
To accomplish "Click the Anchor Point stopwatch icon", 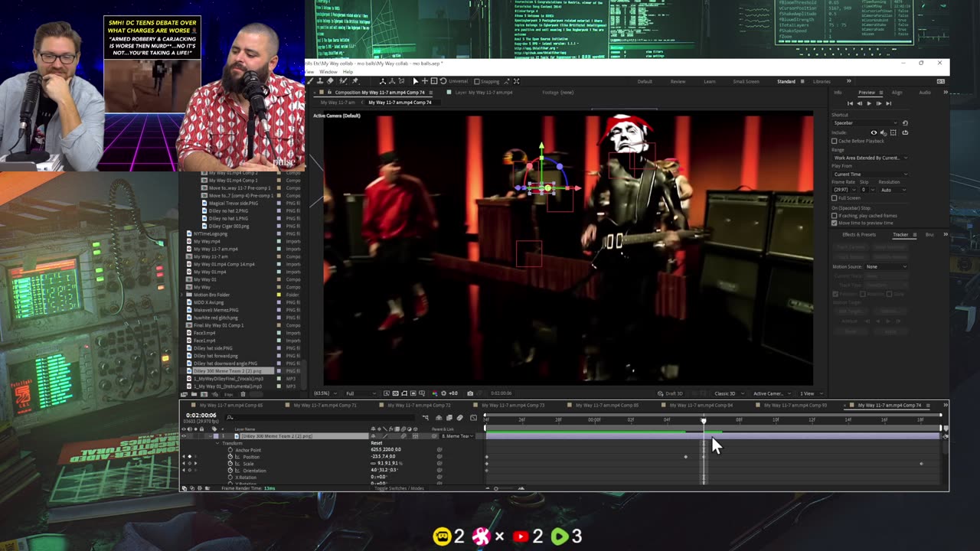I will [230, 450].
